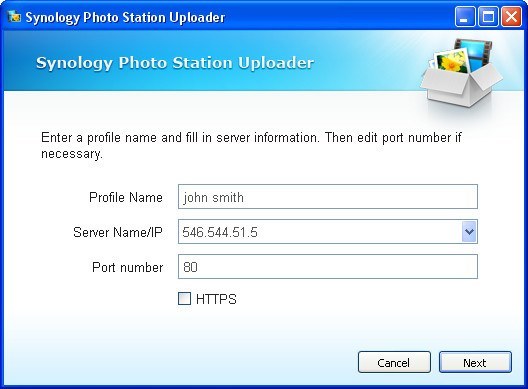Click the Synology Photo Station Uploader banner heading
Screen dimensions: 528x389
tap(175, 63)
